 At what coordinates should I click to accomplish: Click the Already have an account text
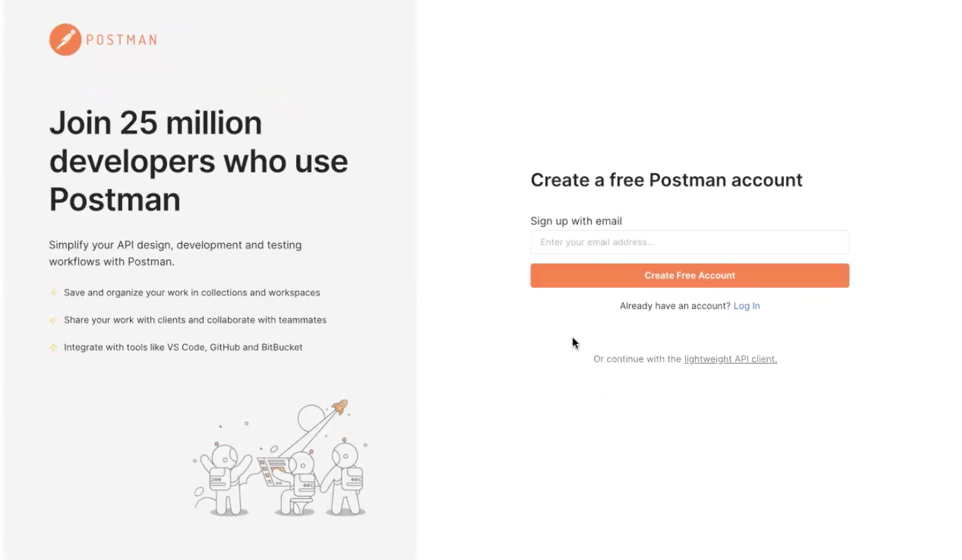point(675,306)
